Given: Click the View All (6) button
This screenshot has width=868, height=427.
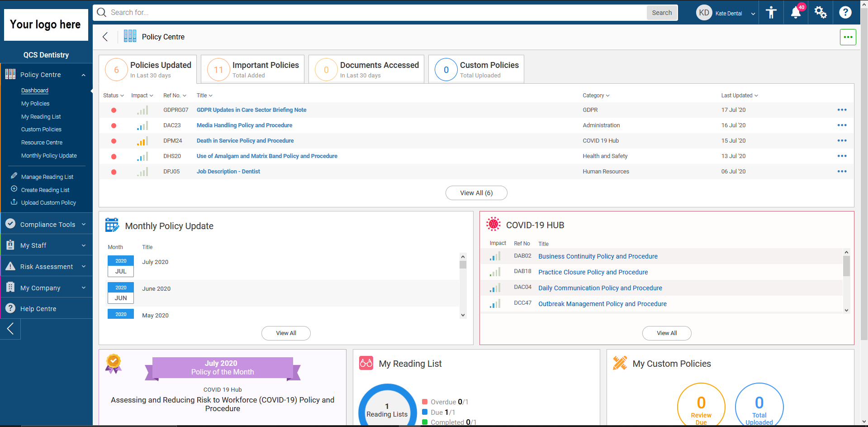Looking at the screenshot, I should tap(476, 192).
